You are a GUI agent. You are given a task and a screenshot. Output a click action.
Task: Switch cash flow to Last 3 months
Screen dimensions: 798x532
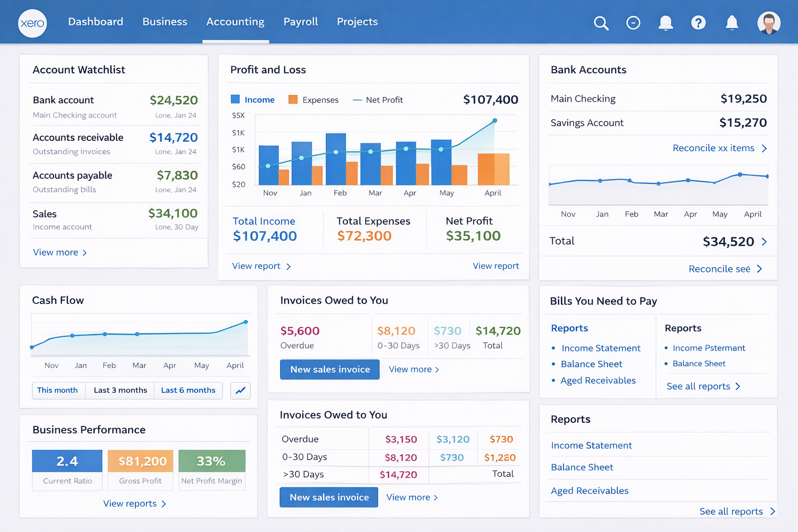[x=120, y=391]
